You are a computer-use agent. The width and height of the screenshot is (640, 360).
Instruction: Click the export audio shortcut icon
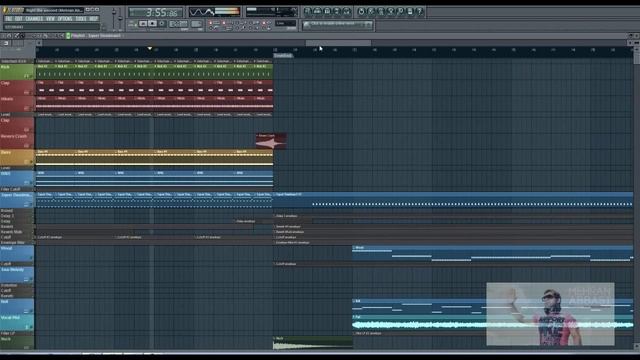pyautogui.click(x=381, y=11)
